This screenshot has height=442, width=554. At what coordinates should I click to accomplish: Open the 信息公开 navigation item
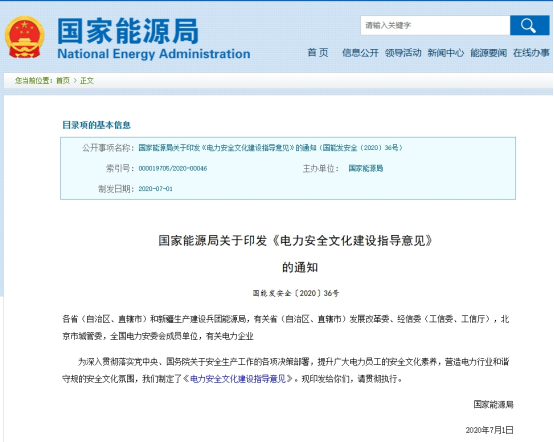pos(360,53)
